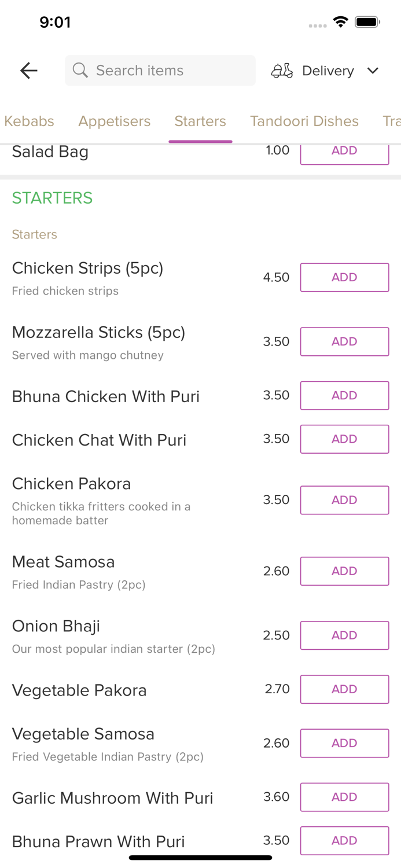401x868 pixels.
Task: Add Chicken Strips to the order
Action: 344,277
